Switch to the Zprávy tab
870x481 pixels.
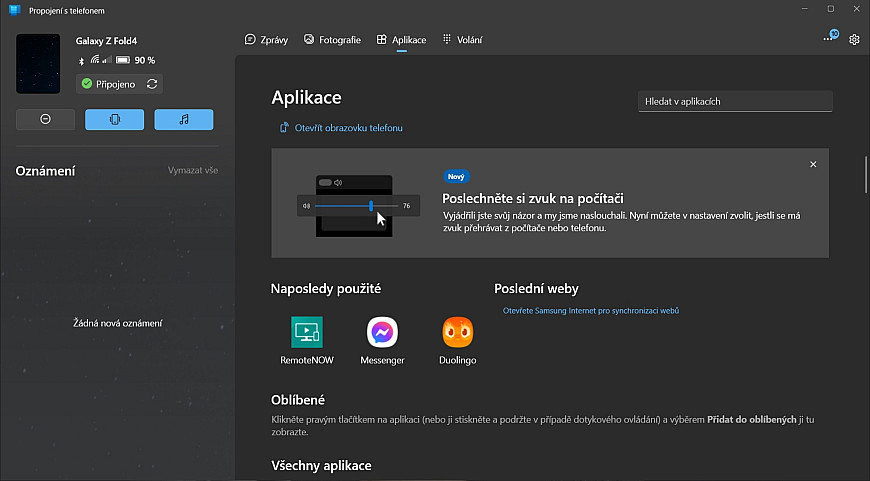[266, 39]
